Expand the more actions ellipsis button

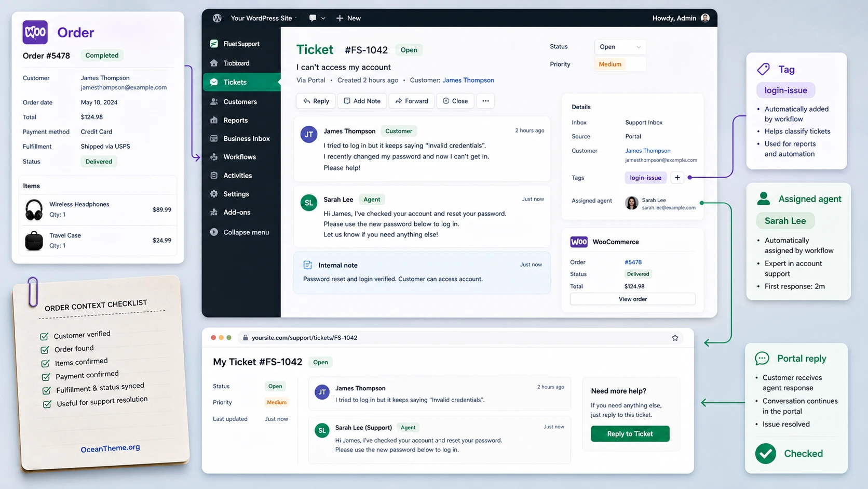point(485,101)
